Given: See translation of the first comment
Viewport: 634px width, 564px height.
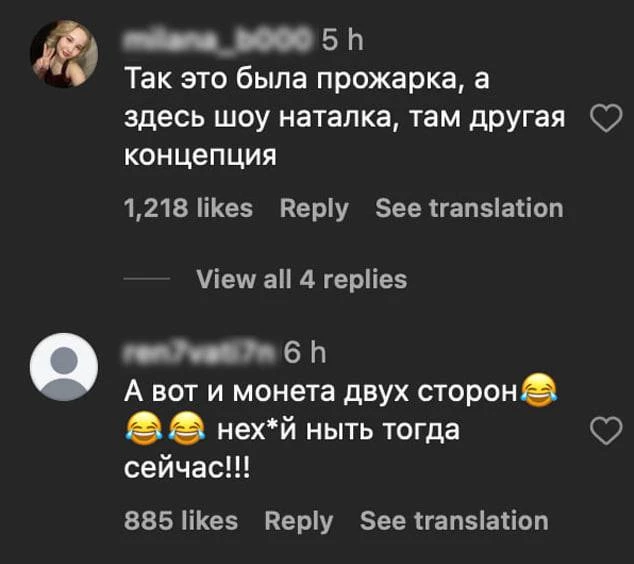Looking at the screenshot, I should (468, 208).
